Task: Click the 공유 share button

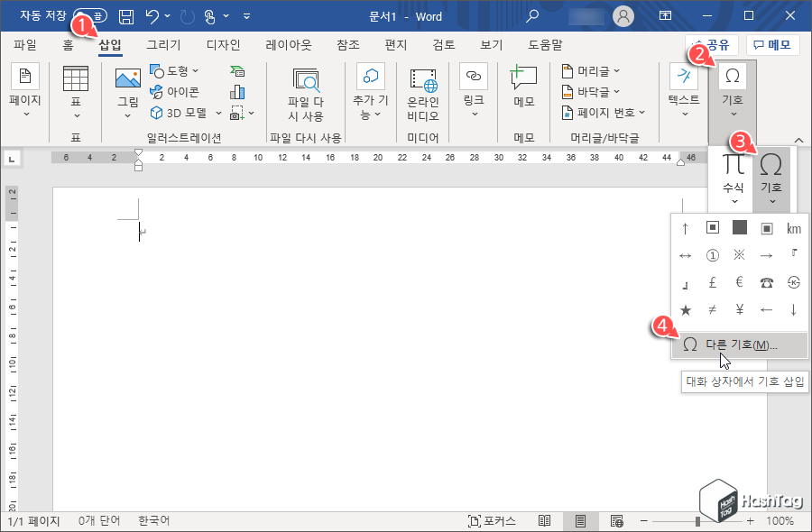Action: click(712, 46)
